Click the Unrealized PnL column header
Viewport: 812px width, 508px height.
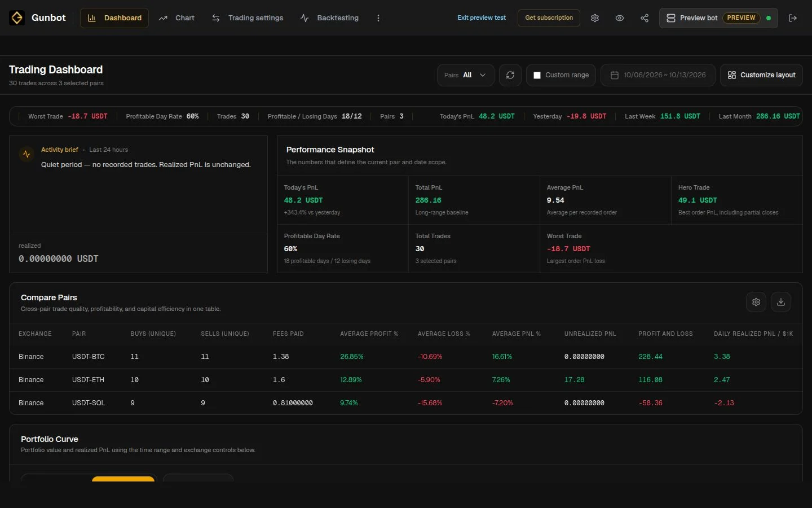(x=590, y=334)
